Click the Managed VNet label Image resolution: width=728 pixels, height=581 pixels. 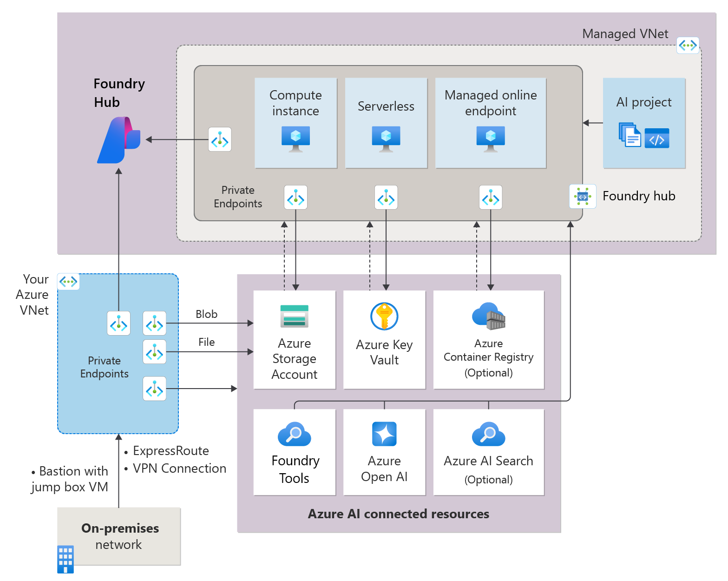[x=625, y=34]
